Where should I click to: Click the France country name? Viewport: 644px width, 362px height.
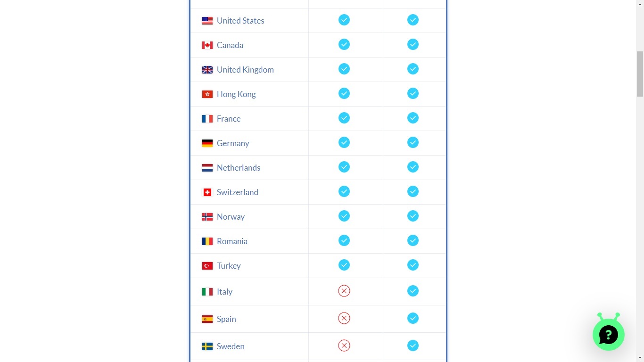tap(229, 118)
